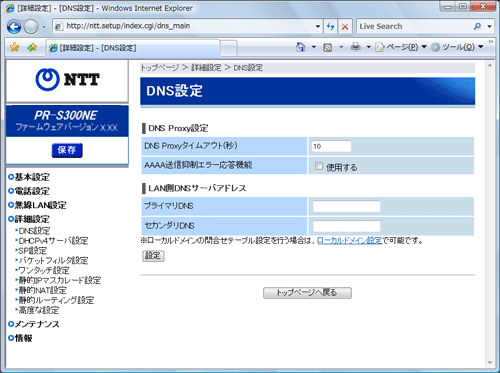The image size is (500, 373).
Task: Open DHCPv4サーバ設定 in the sidebar
Action: (53, 241)
